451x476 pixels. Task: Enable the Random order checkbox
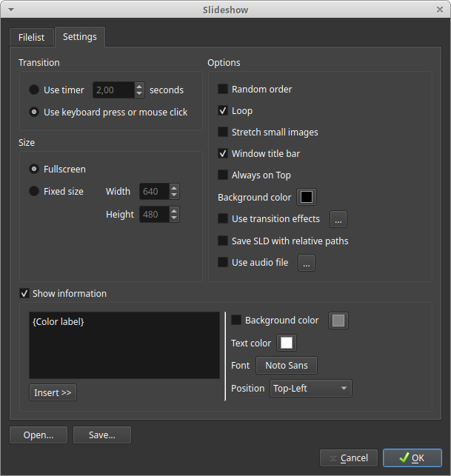[x=223, y=90]
